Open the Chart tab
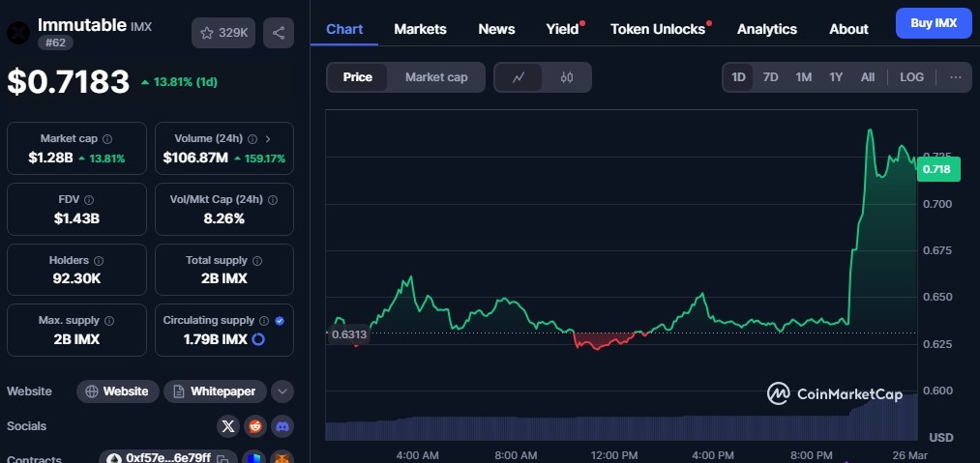This screenshot has height=463, width=980. (x=344, y=29)
